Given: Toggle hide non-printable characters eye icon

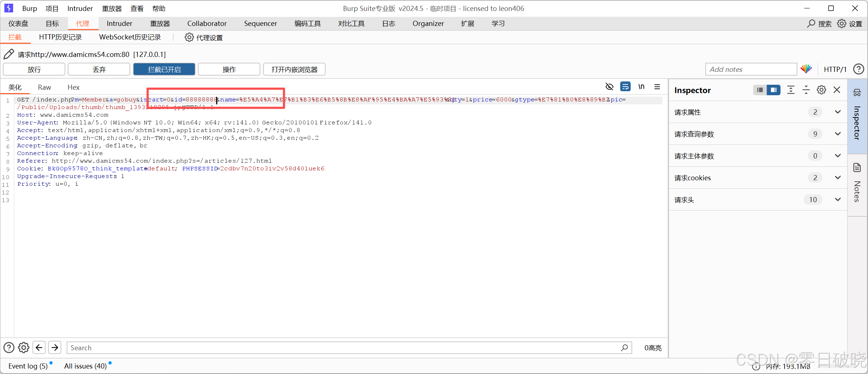Looking at the screenshot, I should (x=610, y=87).
